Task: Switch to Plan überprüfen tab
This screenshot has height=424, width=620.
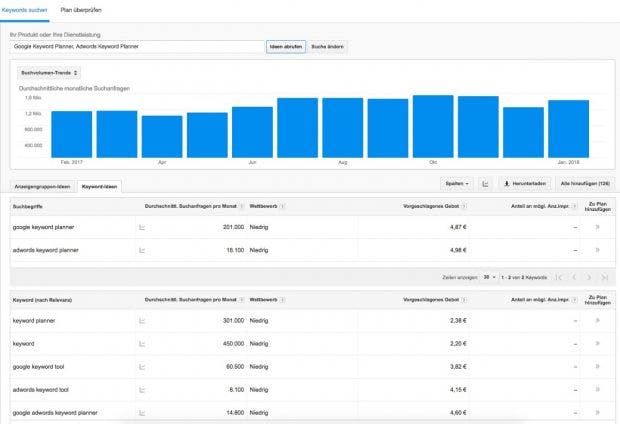Action: [x=81, y=10]
